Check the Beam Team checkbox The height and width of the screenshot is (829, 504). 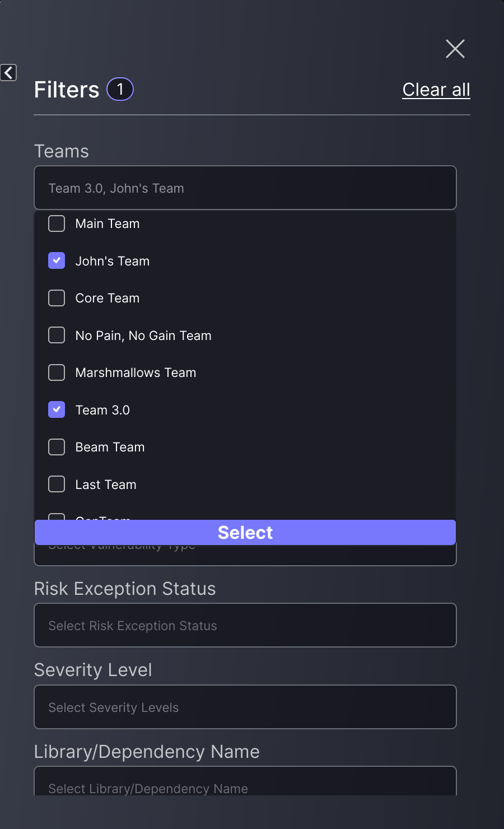pos(57,447)
